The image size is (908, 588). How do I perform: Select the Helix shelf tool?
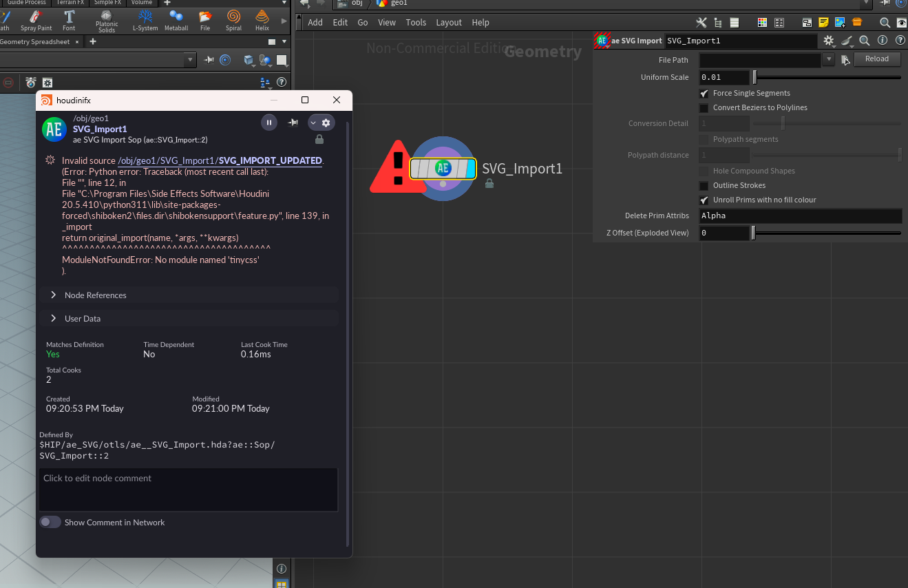(262, 20)
